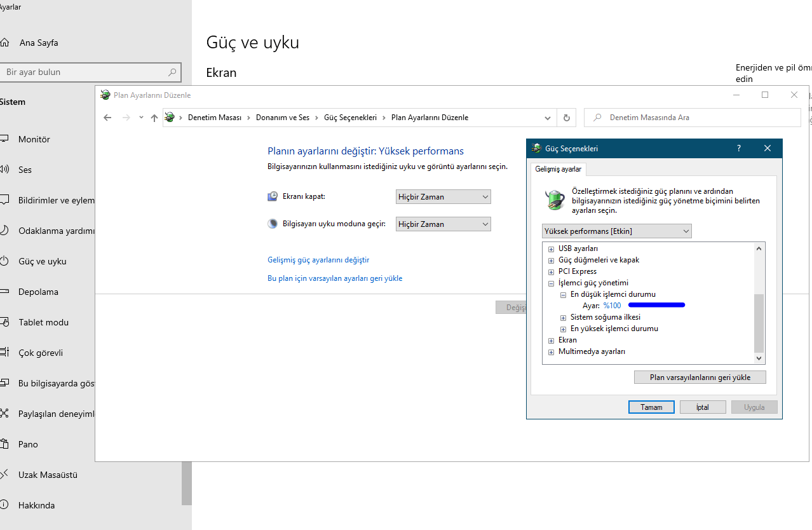The height and width of the screenshot is (530, 812).
Task: Click Donanım ve Ses breadcrumb
Action: coord(283,118)
